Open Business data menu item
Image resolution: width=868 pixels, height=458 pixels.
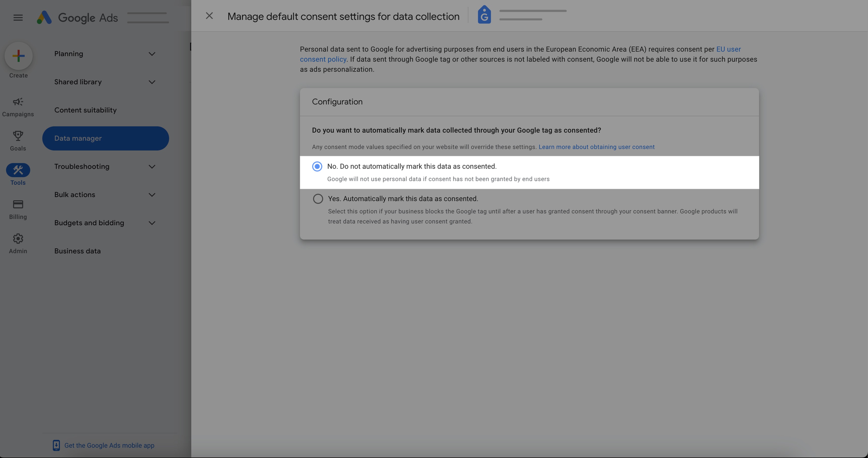tap(105, 251)
